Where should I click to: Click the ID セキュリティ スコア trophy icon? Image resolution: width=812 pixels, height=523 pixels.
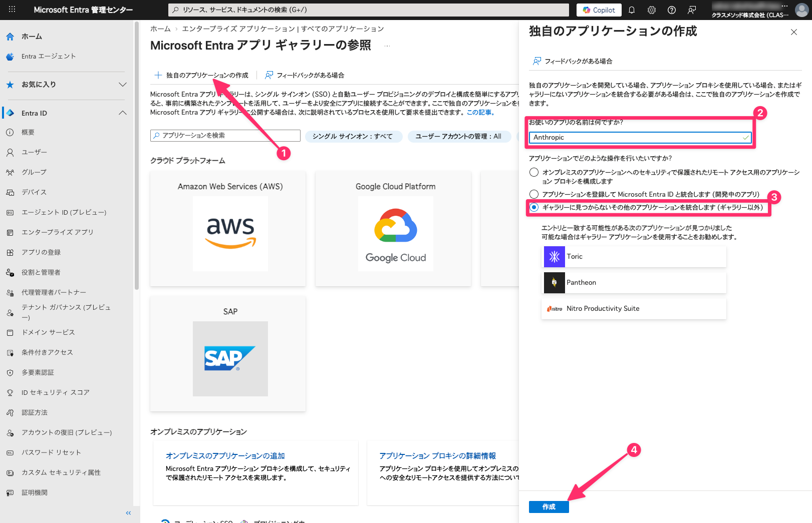10,392
